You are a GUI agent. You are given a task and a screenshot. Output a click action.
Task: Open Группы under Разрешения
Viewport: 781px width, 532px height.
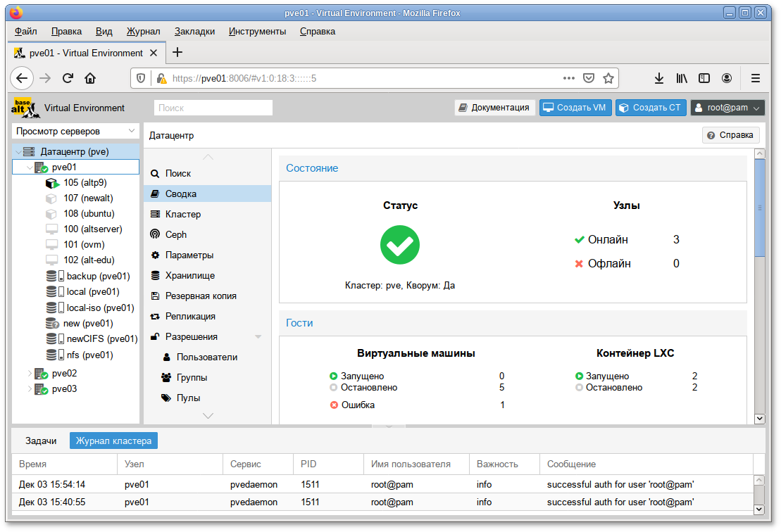click(207, 377)
